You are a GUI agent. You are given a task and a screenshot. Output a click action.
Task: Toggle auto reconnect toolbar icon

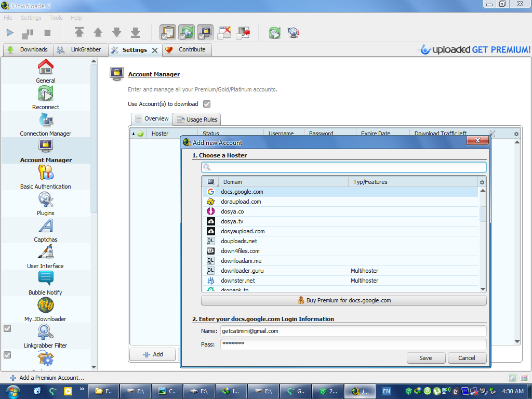pyautogui.click(x=187, y=32)
